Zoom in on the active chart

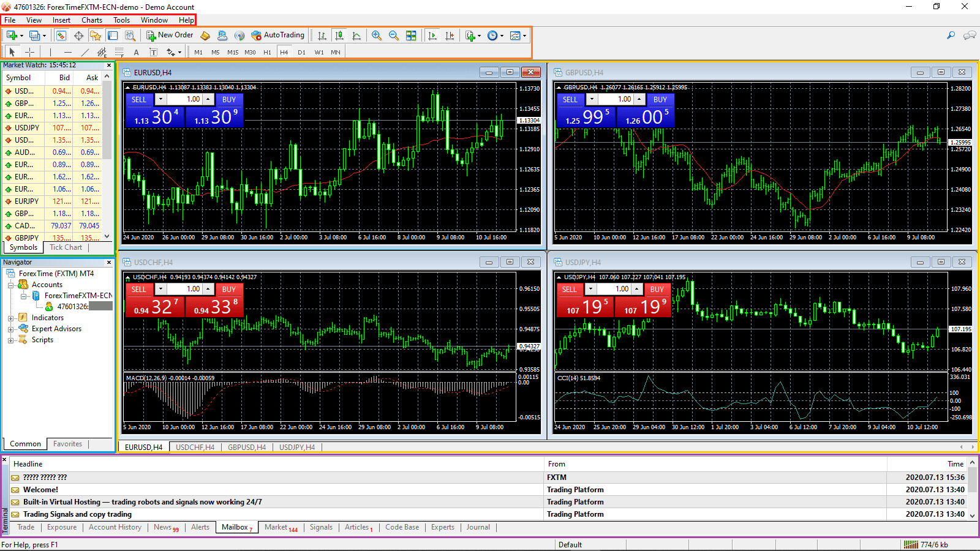click(x=377, y=35)
